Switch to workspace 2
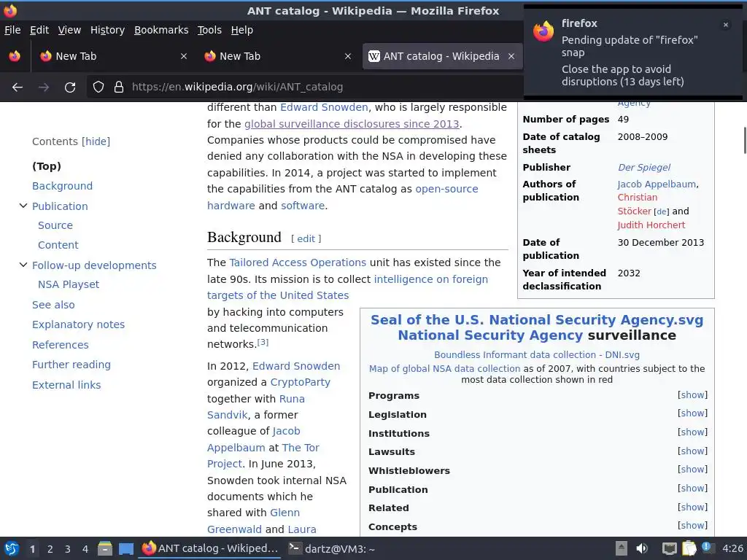Image resolution: width=747 pixels, height=560 pixels. point(50,549)
